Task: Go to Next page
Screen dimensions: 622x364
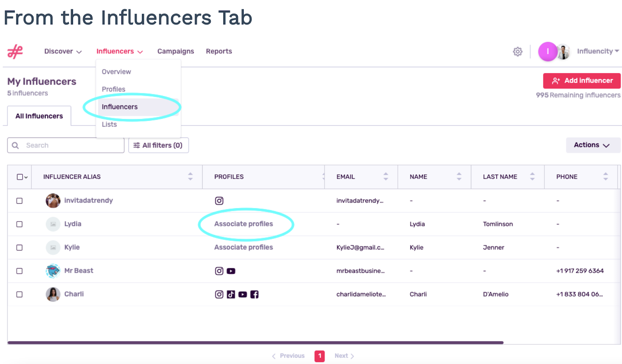Action: (344, 356)
